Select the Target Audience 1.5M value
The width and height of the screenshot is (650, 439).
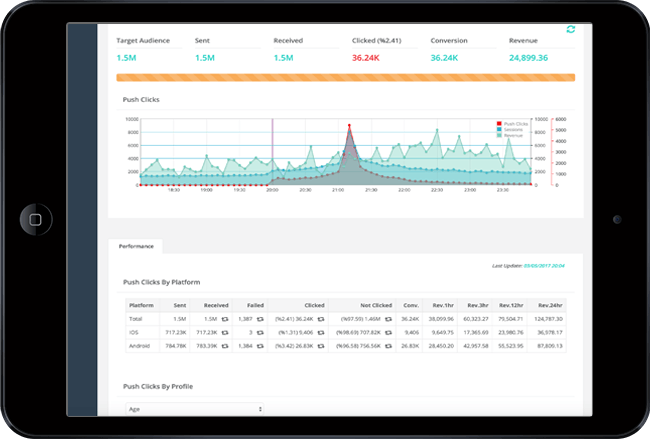click(126, 58)
